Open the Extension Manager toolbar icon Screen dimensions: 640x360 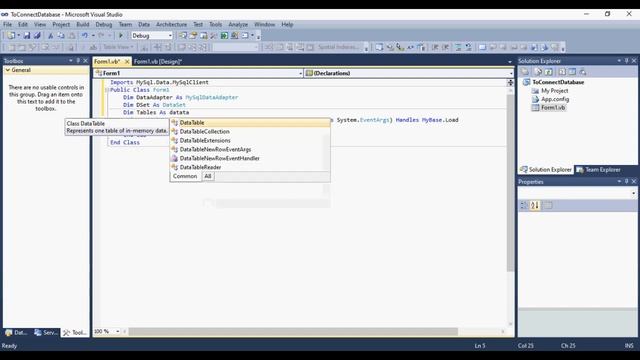(x=234, y=36)
